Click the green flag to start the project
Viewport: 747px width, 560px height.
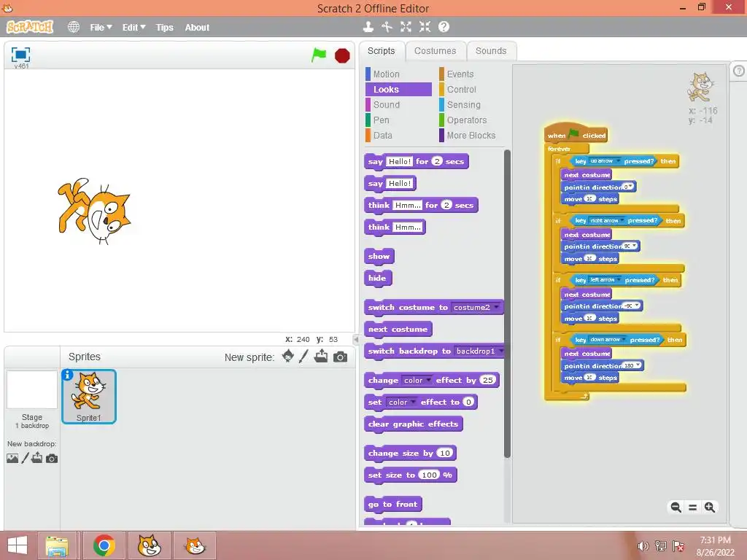[x=319, y=55]
